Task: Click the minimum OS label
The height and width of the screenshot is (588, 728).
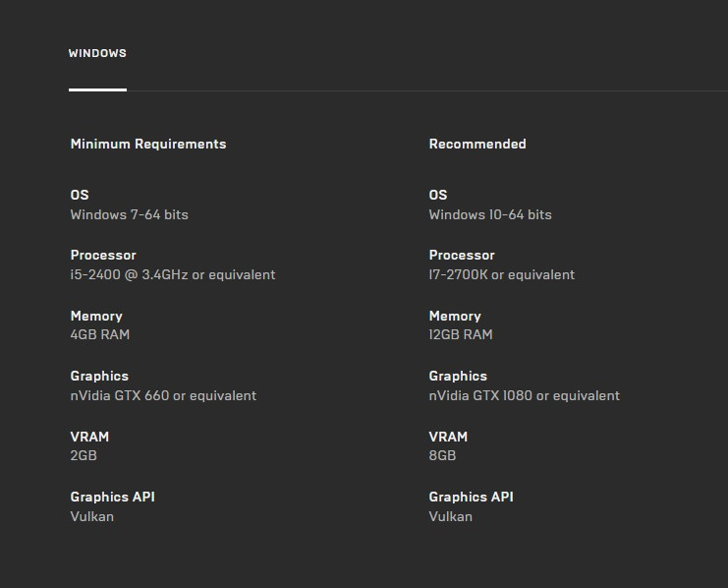Action: click(80, 195)
